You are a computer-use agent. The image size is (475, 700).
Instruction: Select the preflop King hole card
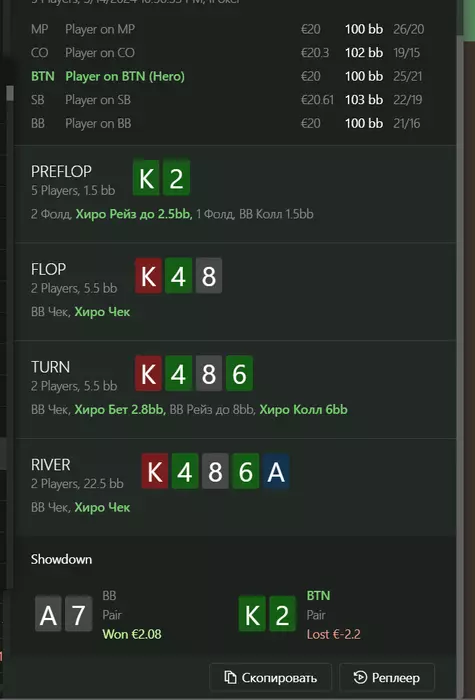pos(146,179)
